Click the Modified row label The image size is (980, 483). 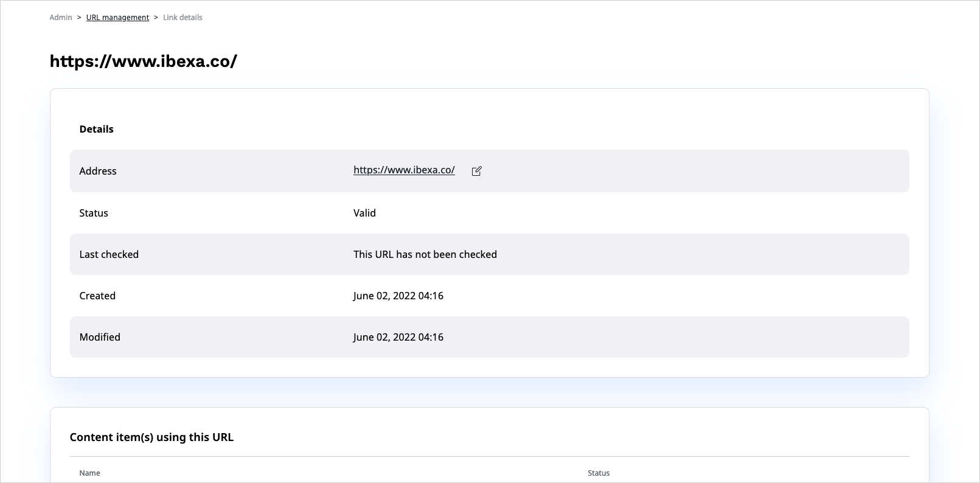(100, 337)
